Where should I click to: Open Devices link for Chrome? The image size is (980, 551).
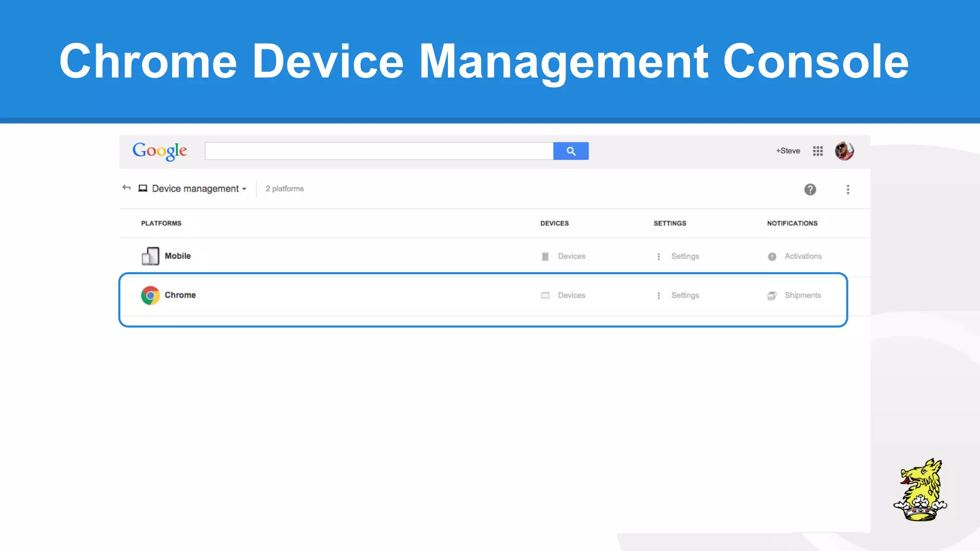571,296
